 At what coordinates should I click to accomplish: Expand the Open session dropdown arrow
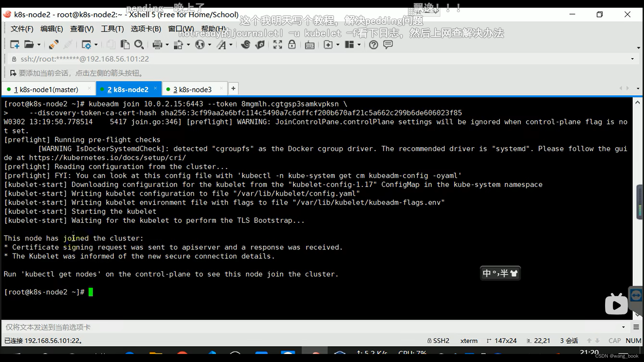click(x=39, y=45)
